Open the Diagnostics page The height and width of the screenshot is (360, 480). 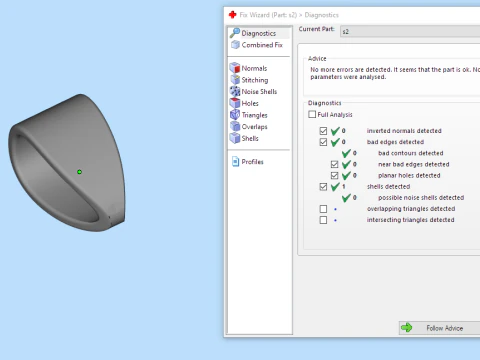[259, 33]
